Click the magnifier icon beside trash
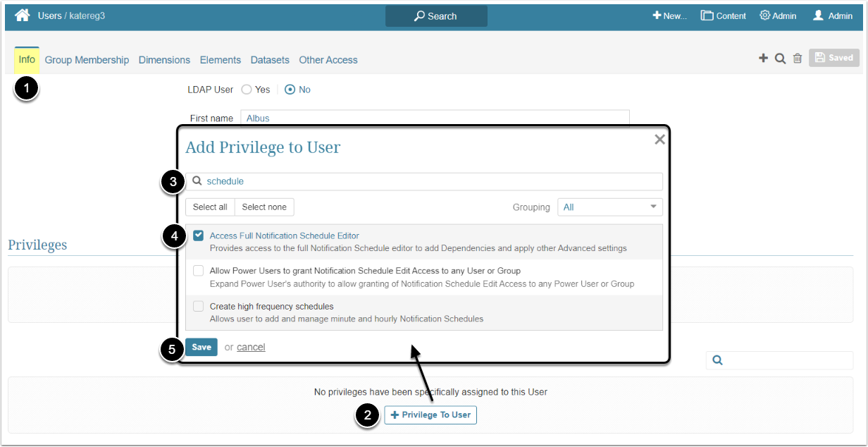The image size is (868, 447). 780,59
